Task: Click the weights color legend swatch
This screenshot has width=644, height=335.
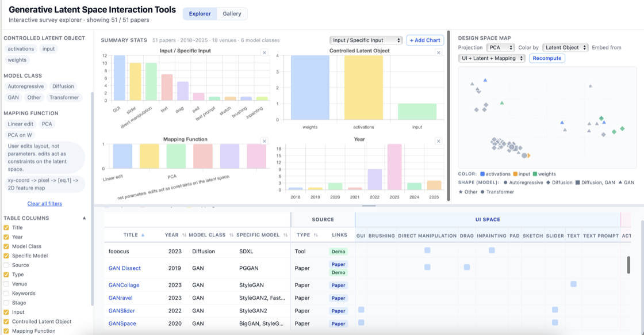Action: tap(535, 174)
